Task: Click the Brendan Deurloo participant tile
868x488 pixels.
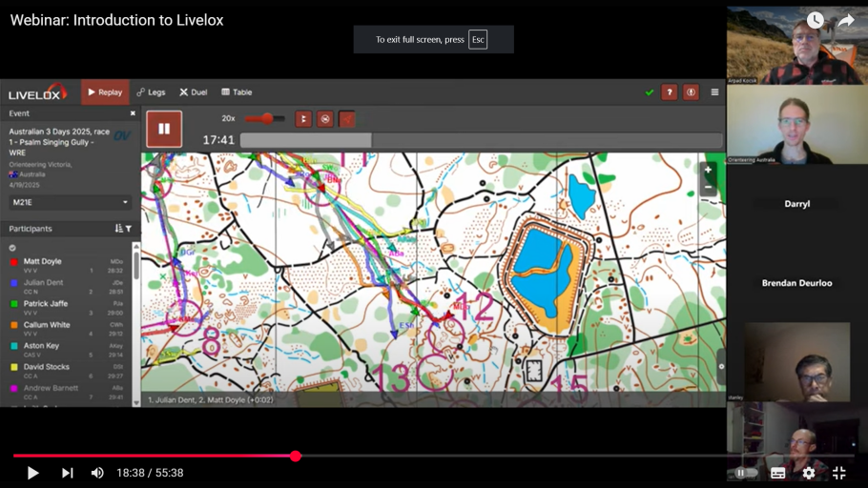Action: pyautogui.click(x=797, y=283)
